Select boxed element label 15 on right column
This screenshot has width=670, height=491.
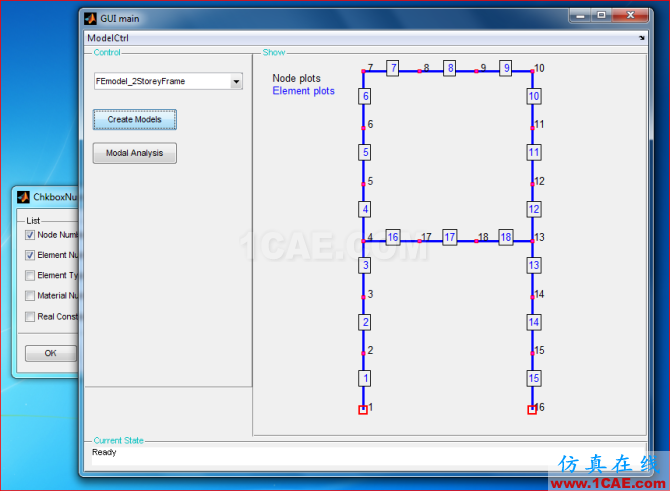click(x=534, y=378)
